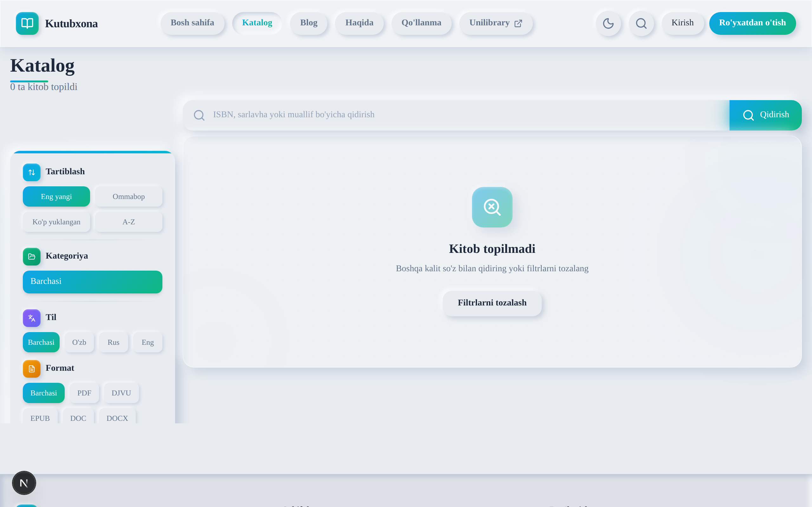This screenshot has width=812, height=507.
Task: Select Ommabop sort option
Action: click(x=128, y=196)
